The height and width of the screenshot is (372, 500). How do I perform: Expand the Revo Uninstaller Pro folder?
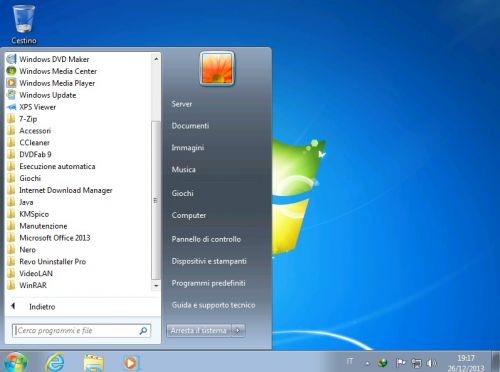tap(46, 262)
